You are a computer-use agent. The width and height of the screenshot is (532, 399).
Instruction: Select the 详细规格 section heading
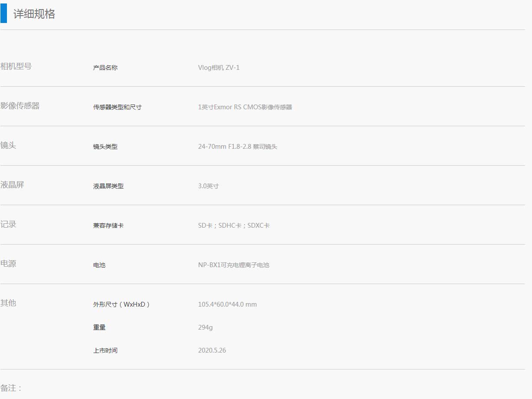[x=34, y=14]
